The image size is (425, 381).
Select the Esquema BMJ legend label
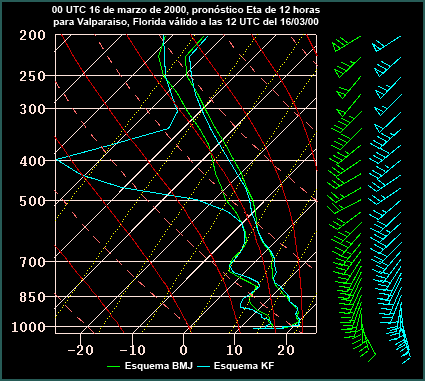(x=159, y=366)
